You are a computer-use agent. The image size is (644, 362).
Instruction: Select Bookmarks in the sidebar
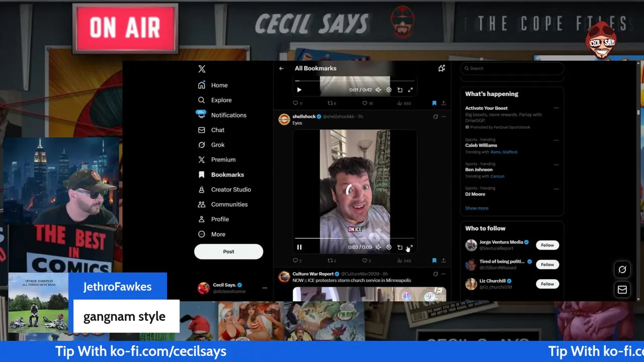(221, 174)
